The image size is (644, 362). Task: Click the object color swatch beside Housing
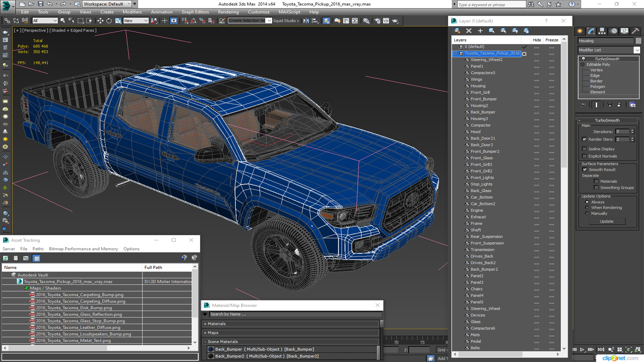638,41
